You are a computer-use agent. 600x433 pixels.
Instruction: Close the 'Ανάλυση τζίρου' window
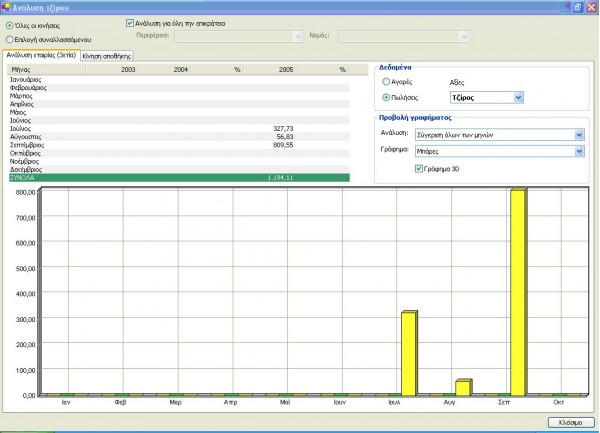[591, 7]
